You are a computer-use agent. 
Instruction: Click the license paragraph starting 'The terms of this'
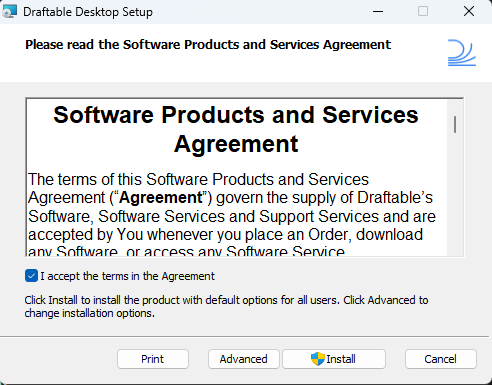click(232, 215)
